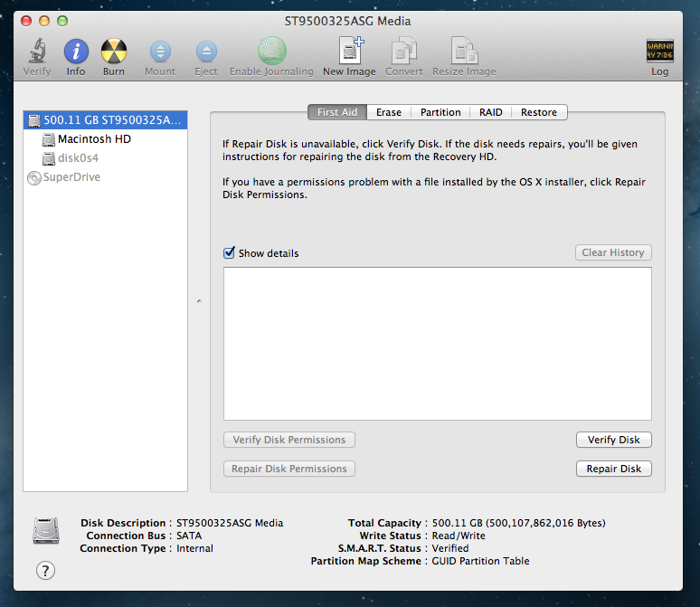Click the Total Capacity 500.11 GB value
Image resolution: width=700 pixels, height=607 pixels.
tap(518, 523)
